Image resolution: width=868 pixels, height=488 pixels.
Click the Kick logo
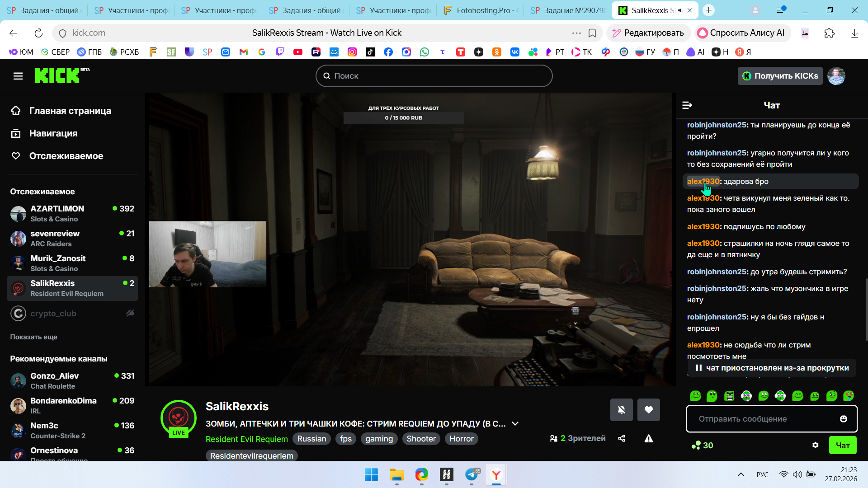[57, 75]
